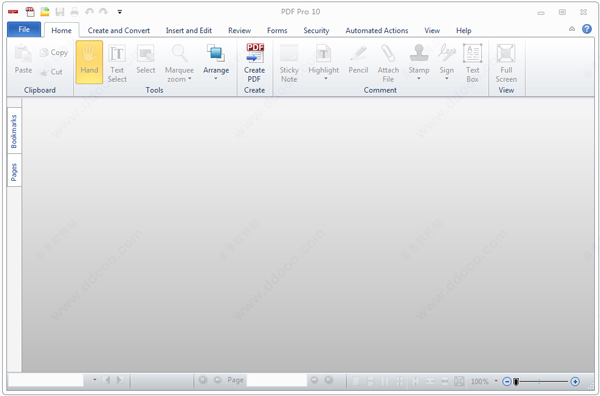The height and width of the screenshot is (396, 600).
Task: Click the red PDF Pro app icon
Action: (13, 11)
